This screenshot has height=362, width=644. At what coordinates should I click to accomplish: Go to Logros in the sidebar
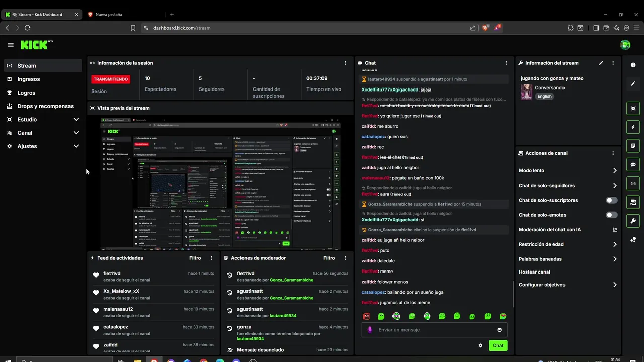pos(43,93)
